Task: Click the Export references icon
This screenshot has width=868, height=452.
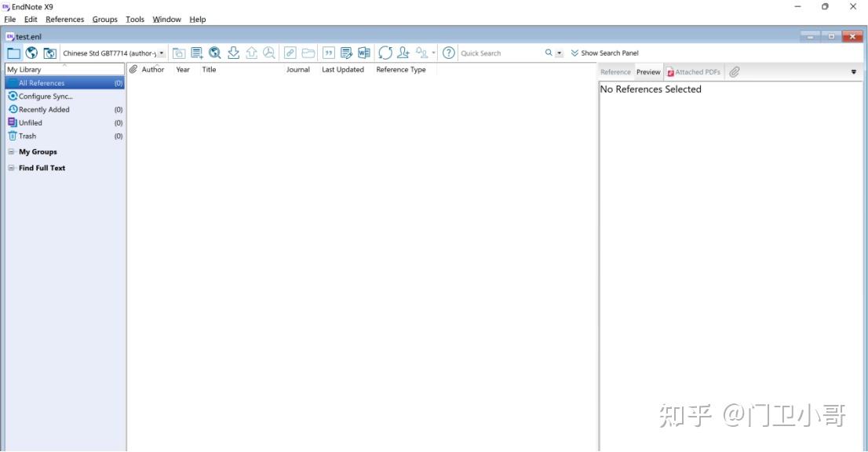Action: [x=251, y=53]
